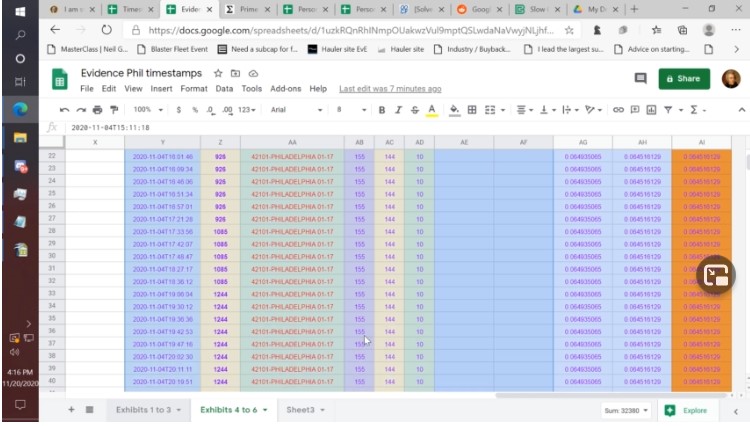Click the green Share button

pyautogui.click(x=684, y=78)
